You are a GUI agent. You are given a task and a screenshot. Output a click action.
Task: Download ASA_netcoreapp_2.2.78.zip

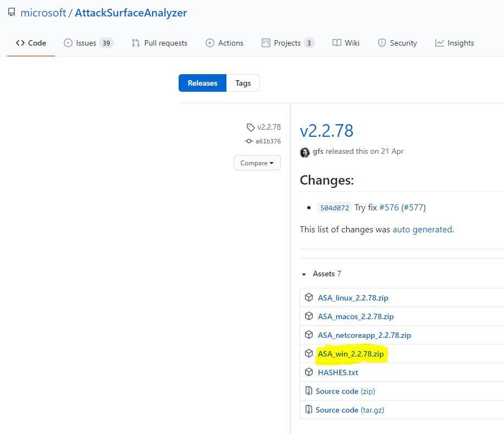point(364,335)
